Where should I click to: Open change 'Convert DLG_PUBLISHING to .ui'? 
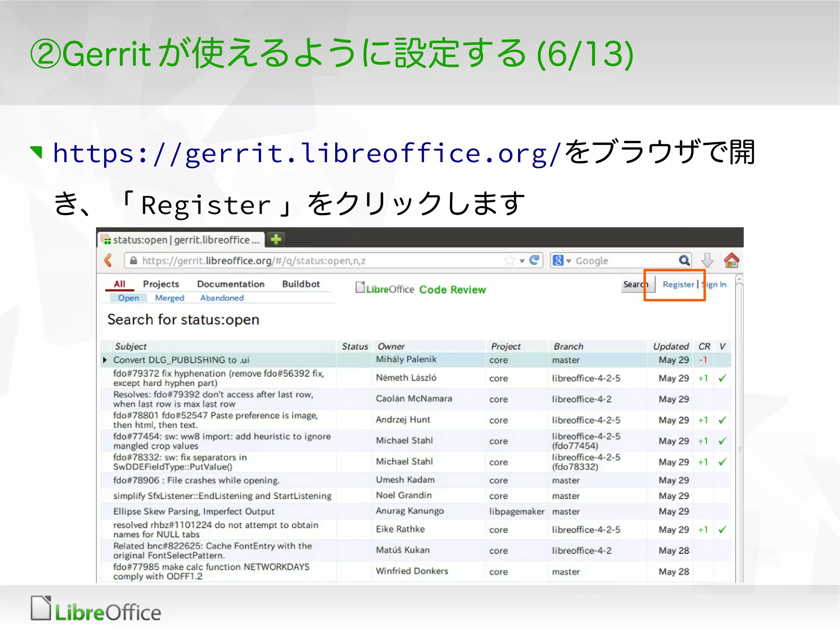(x=181, y=360)
